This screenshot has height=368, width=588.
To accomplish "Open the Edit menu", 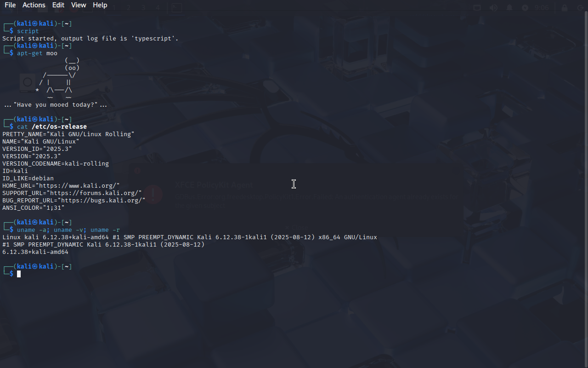I will click(58, 5).
